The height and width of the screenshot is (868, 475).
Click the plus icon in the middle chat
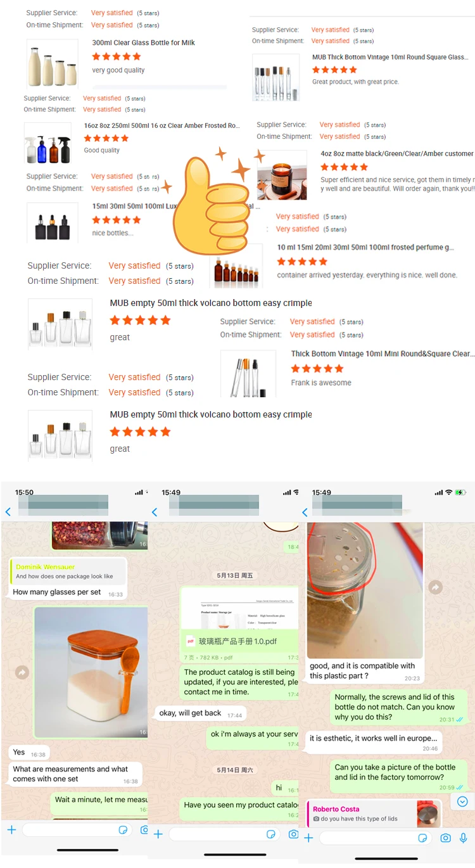(x=158, y=834)
